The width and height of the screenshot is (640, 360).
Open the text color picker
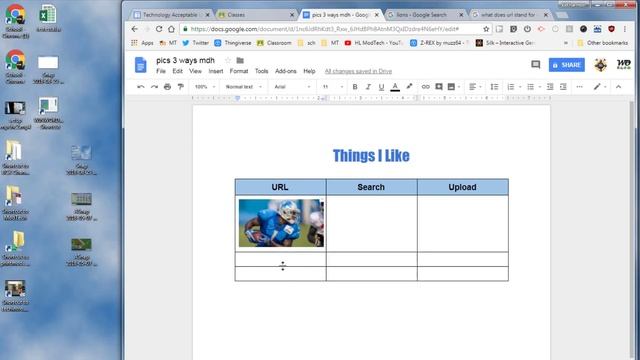(395, 87)
